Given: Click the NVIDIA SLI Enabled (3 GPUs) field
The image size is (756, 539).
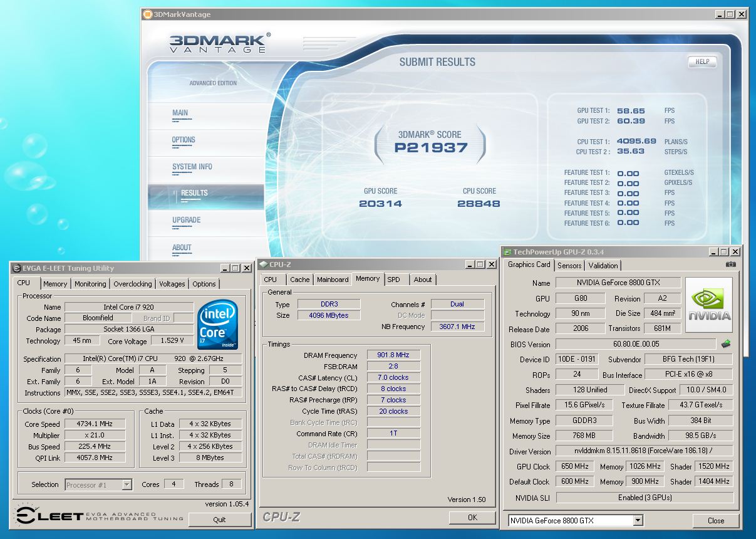Looking at the screenshot, I should coord(645,497).
